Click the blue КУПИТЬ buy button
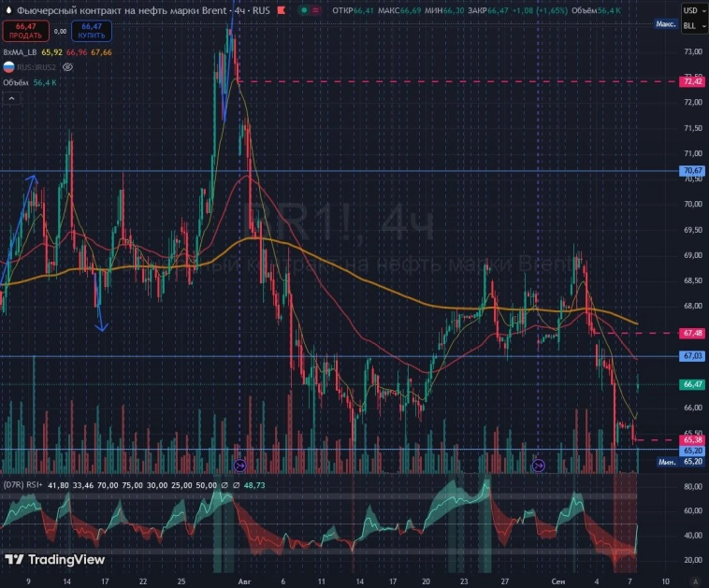Image resolution: width=709 pixels, height=588 pixels. 91,31
